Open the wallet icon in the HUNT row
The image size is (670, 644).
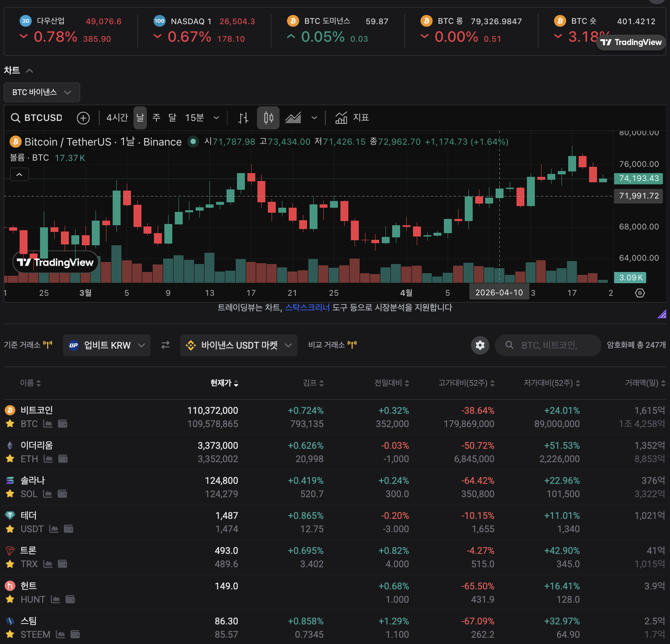(x=70, y=599)
